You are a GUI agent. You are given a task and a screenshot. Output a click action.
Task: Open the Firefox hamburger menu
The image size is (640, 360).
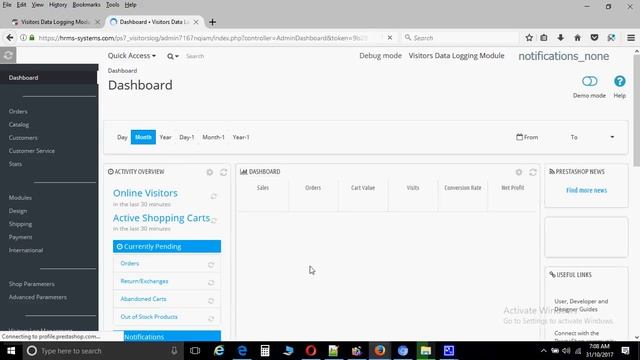click(x=631, y=38)
